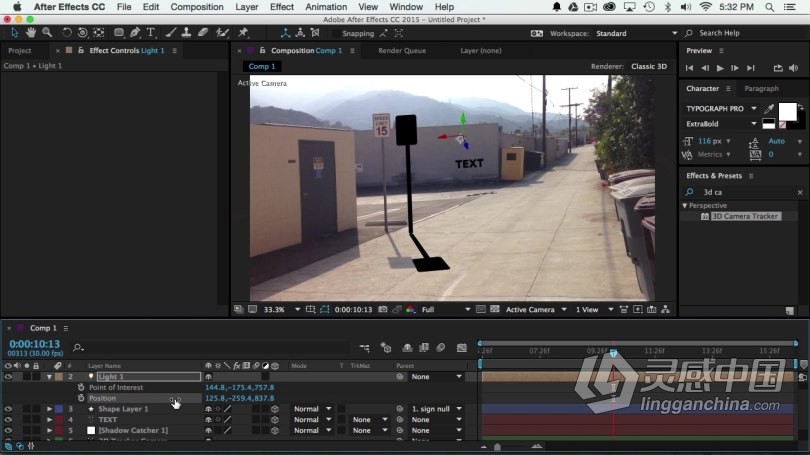Click the Search Help field

click(719, 33)
